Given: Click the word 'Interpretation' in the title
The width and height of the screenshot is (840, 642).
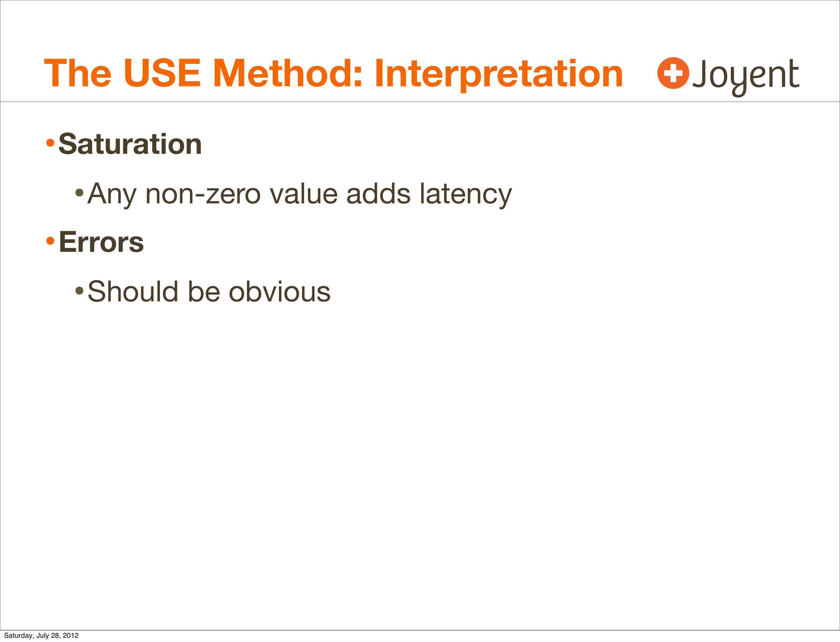Looking at the screenshot, I should pos(498,74).
